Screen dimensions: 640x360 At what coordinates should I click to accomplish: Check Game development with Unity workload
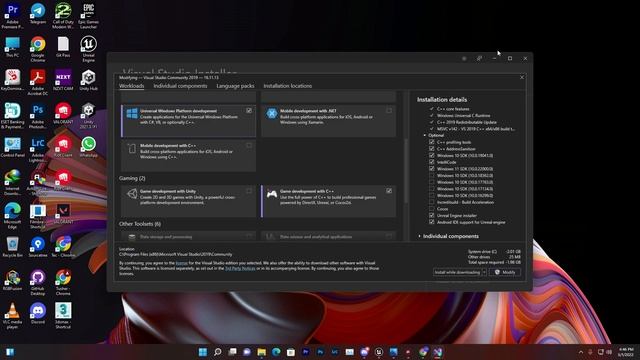249,191
